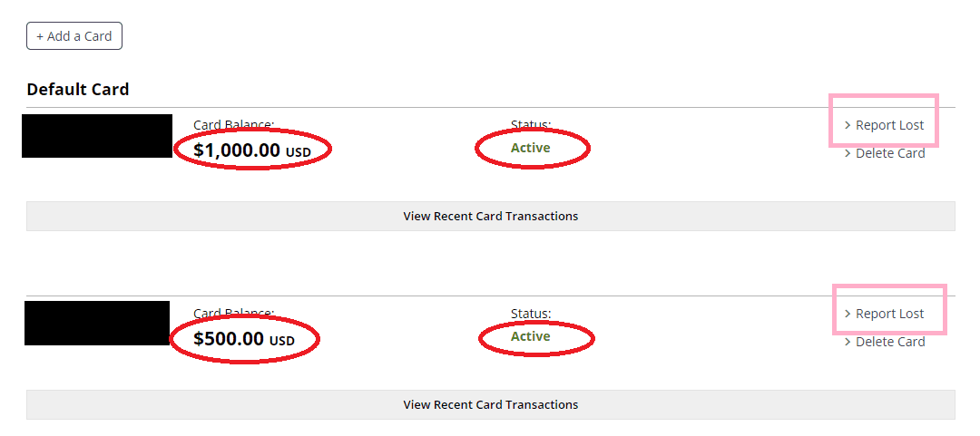Click the $500.00 card's blacked-out image
The image size is (980, 436).
click(97, 323)
